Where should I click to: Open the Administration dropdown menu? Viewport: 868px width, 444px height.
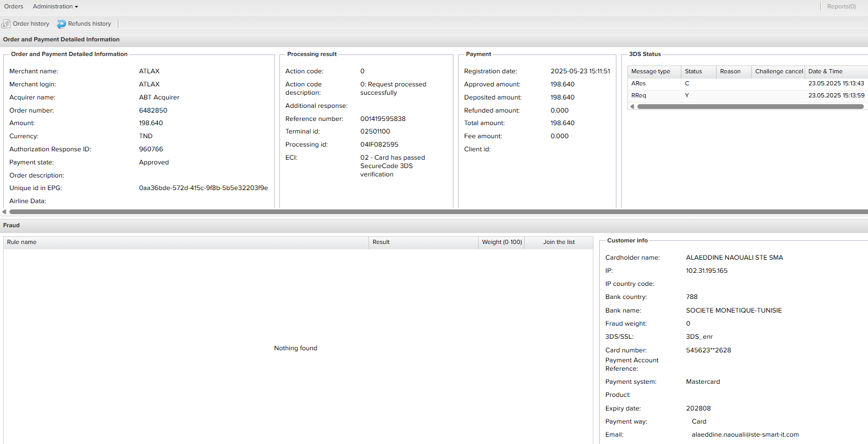click(55, 7)
